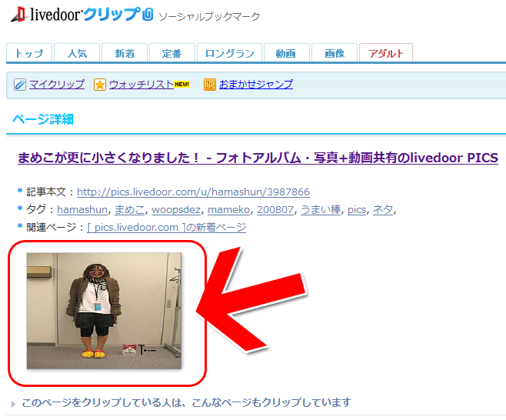Click the ソーシャルブックマーク tagline text
Screen dimensions: 506x420
[x=209, y=16]
